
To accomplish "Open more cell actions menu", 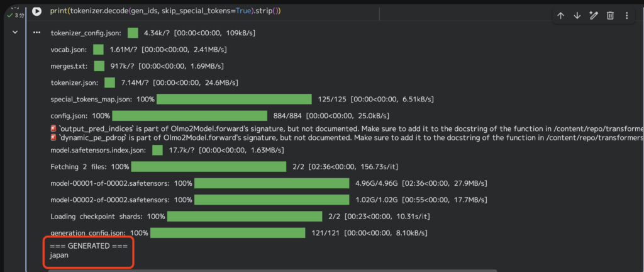I will pos(626,16).
